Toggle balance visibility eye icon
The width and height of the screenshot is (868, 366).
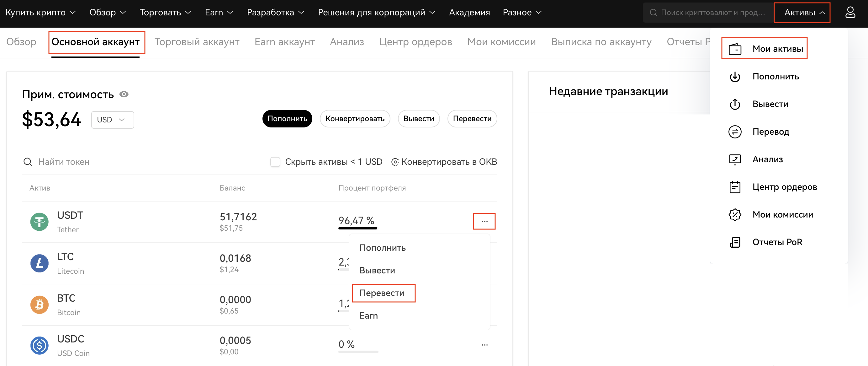124,94
